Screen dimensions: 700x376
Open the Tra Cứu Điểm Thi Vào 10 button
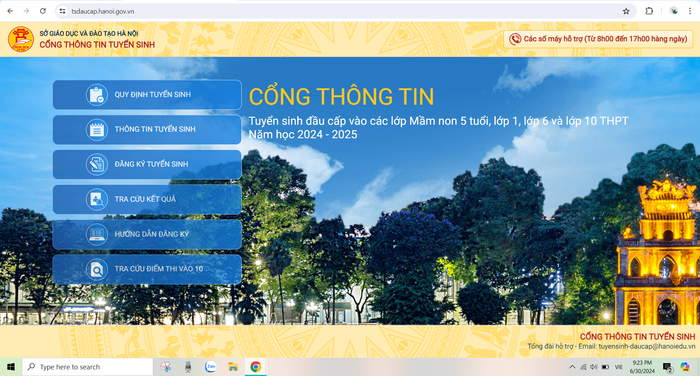[x=147, y=269]
